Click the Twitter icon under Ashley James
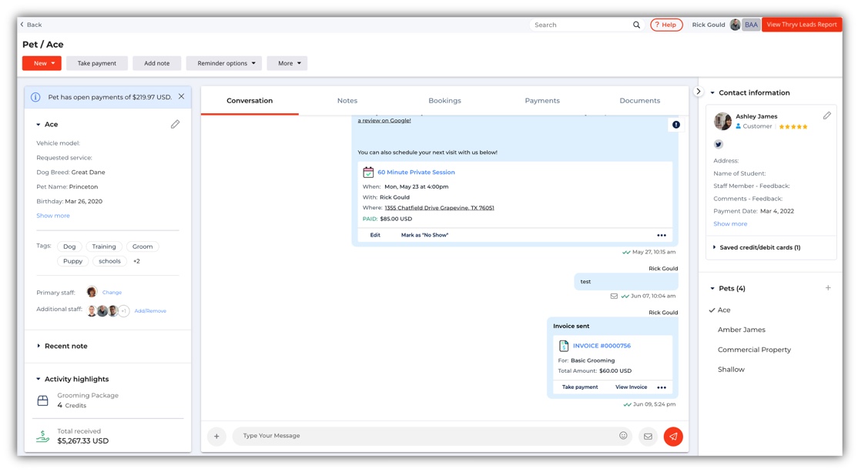 coord(719,144)
